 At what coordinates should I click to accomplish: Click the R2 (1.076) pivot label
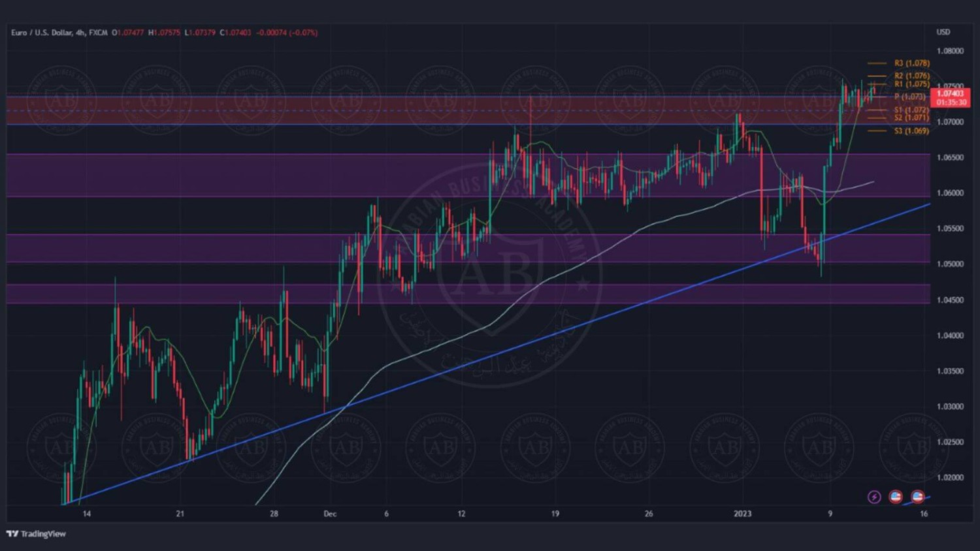[911, 76]
